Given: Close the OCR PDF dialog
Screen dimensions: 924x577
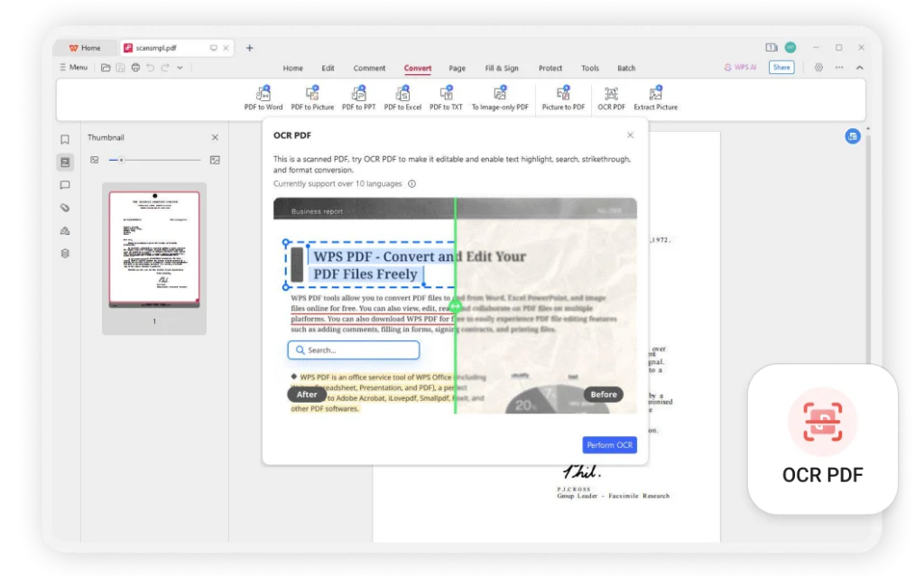Looking at the screenshot, I should (x=630, y=135).
